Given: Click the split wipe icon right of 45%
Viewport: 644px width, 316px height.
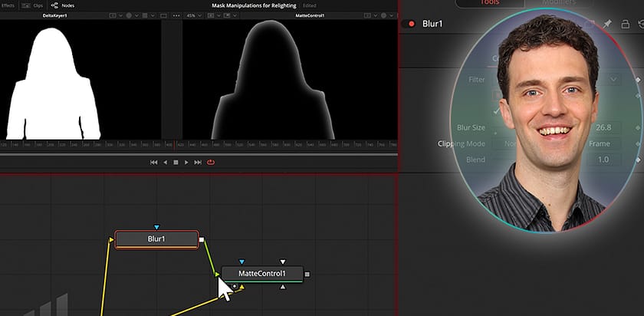Looking at the screenshot, I should tap(211, 15).
